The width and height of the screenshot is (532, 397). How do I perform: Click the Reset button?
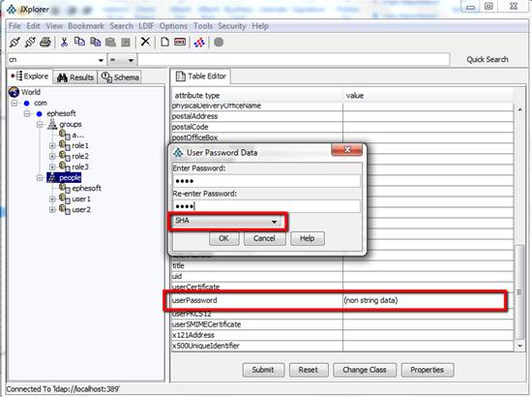click(309, 370)
